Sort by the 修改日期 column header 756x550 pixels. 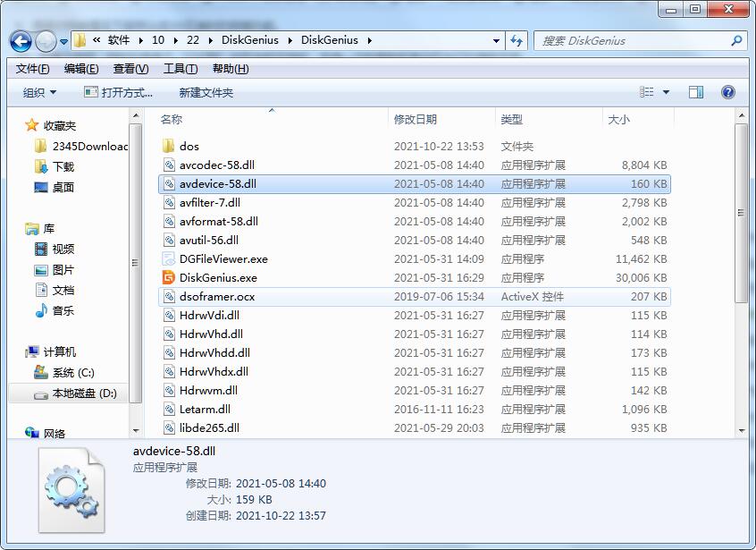(x=416, y=119)
